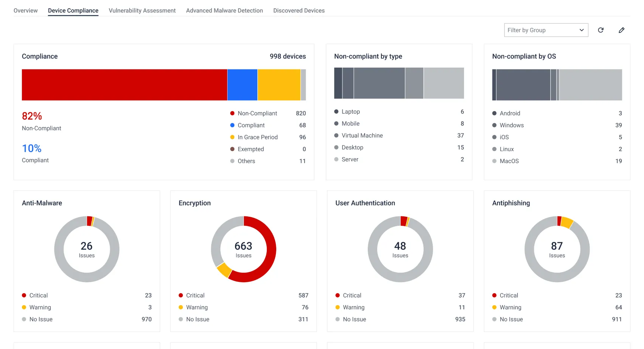Click the yellow In Grace Period segment
The width and height of the screenshot is (644, 349).
pyautogui.click(x=279, y=85)
